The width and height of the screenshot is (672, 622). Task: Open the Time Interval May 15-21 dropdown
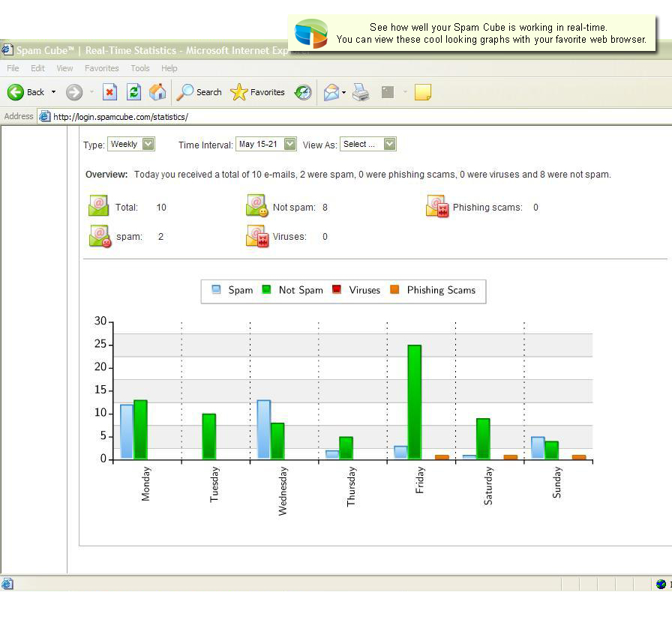[x=266, y=144]
